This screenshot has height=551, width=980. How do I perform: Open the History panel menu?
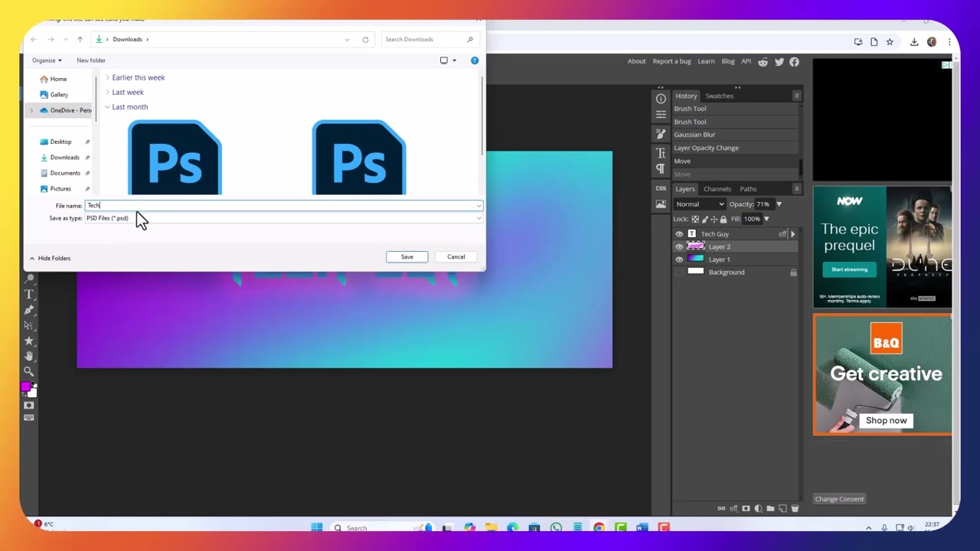tap(796, 96)
